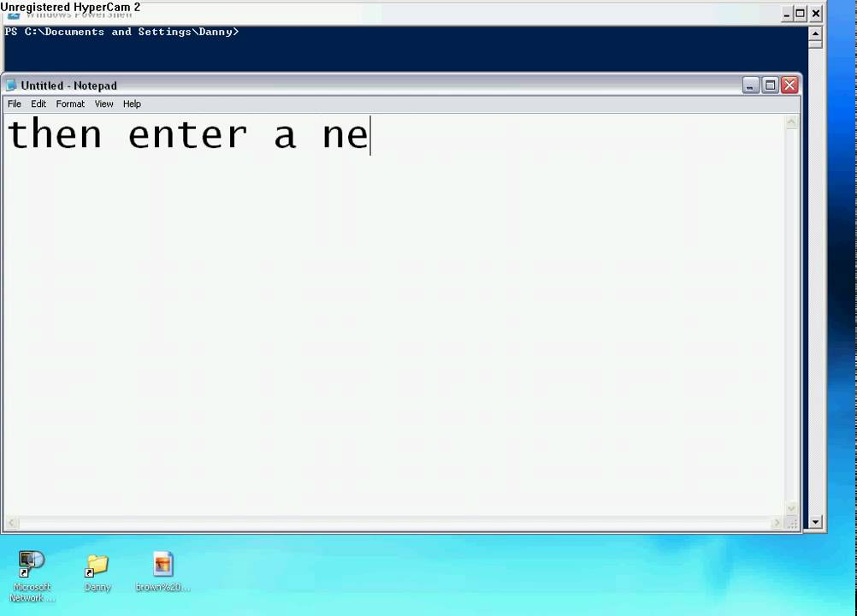Minimize the Notepad window
The width and height of the screenshot is (857, 616).
click(x=750, y=86)
